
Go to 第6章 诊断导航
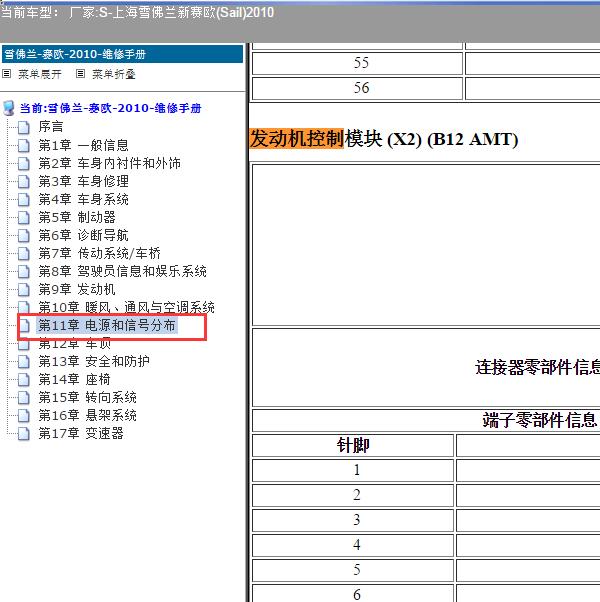click(x=83, y=235)
